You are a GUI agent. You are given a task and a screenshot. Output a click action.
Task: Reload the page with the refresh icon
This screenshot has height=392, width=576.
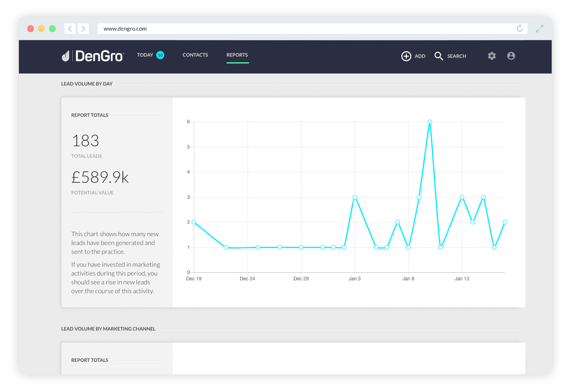520,29
